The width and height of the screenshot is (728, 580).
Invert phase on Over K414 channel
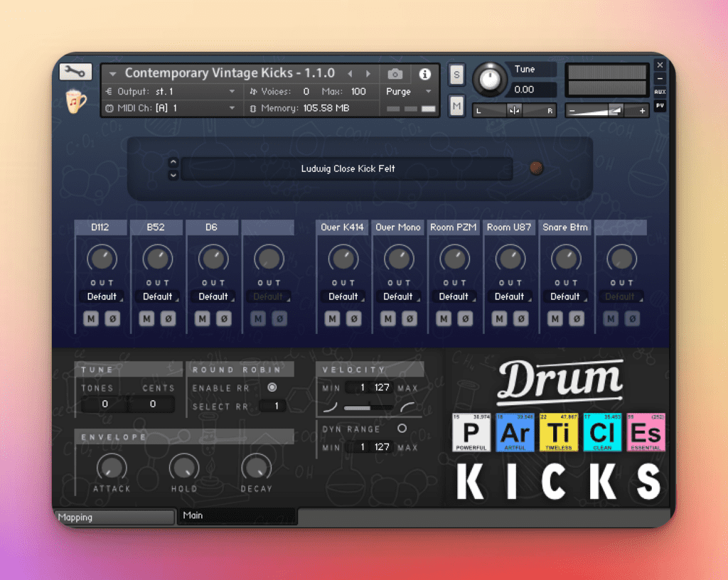354,318
